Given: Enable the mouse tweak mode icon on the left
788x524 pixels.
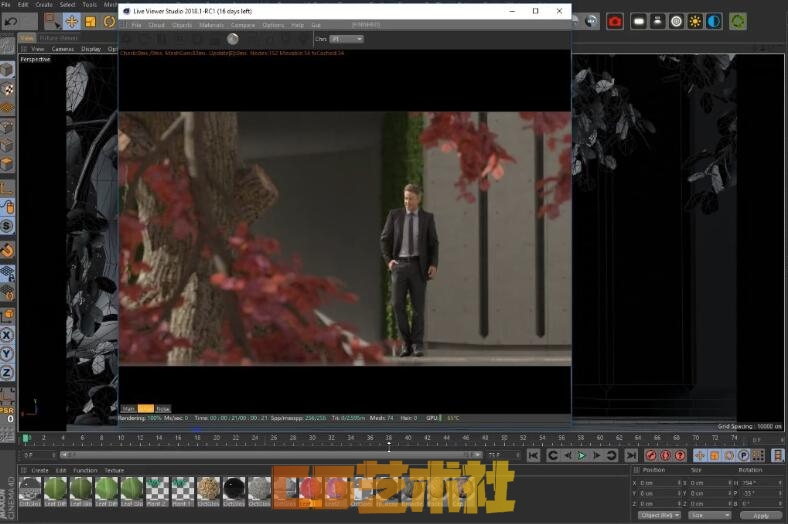Looking at the screenshot, I should (7, 207).
